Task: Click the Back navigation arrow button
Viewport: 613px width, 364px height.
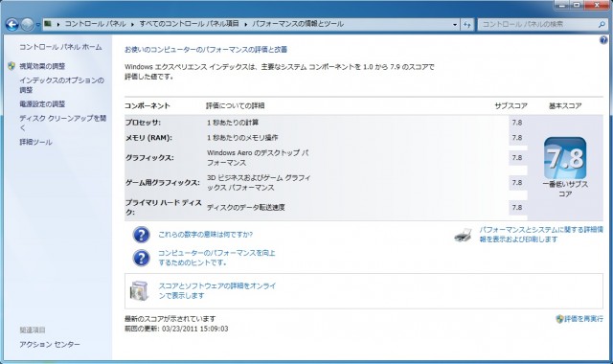Action: click(12, 25)
